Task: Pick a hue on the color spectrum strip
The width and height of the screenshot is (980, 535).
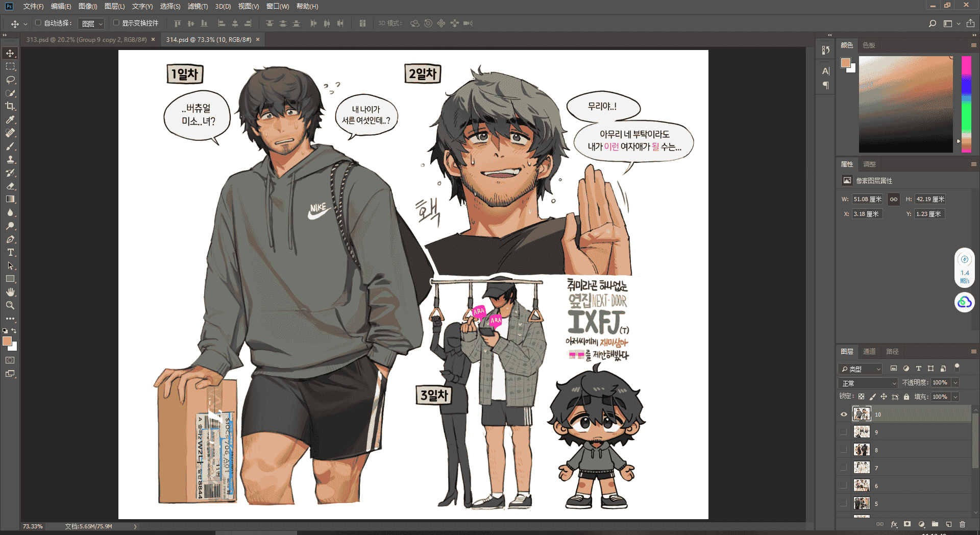Action: point(966,104)
